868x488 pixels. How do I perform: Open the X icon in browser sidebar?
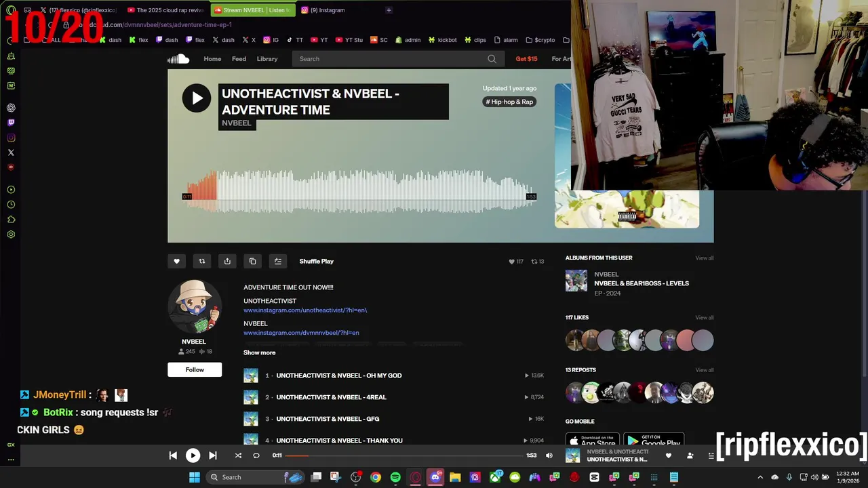(x=11, y=152)
